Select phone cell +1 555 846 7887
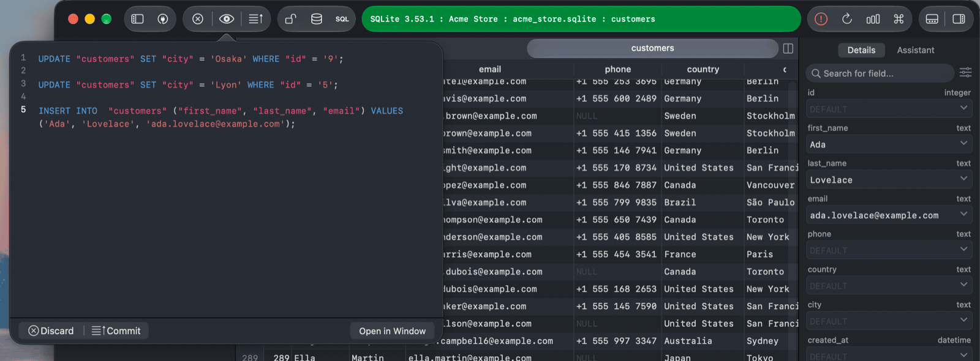980x361 pixels. [x=616, y=185]
